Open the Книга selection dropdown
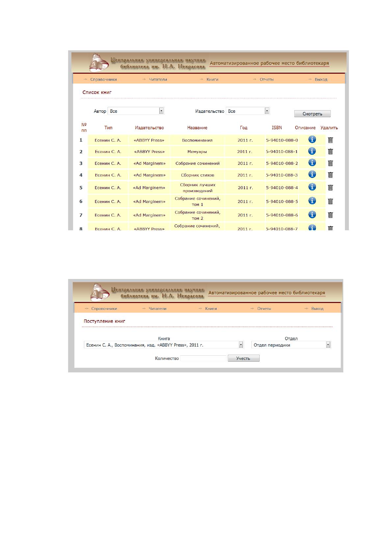Image resolution: width=392 pixels, height=554 pixels. click(241, 345)
